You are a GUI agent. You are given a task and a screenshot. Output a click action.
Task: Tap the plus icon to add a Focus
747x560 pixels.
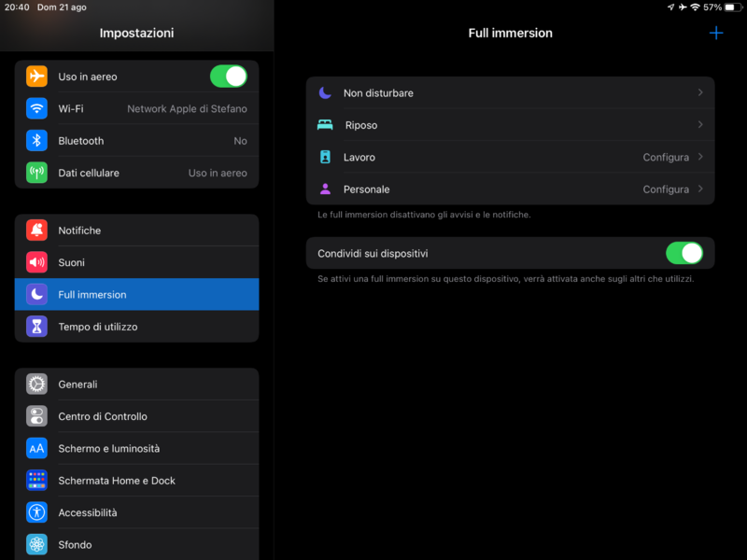point(716,33)
